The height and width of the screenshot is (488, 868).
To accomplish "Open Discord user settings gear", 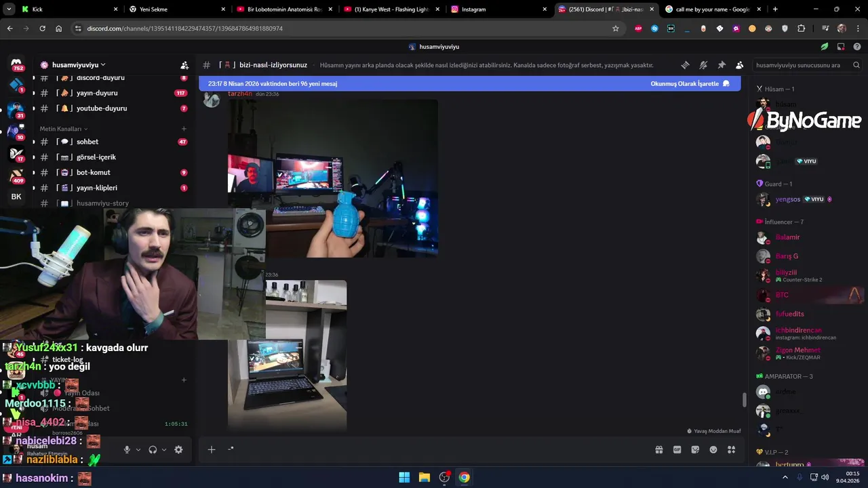I will tap(178, 449).
